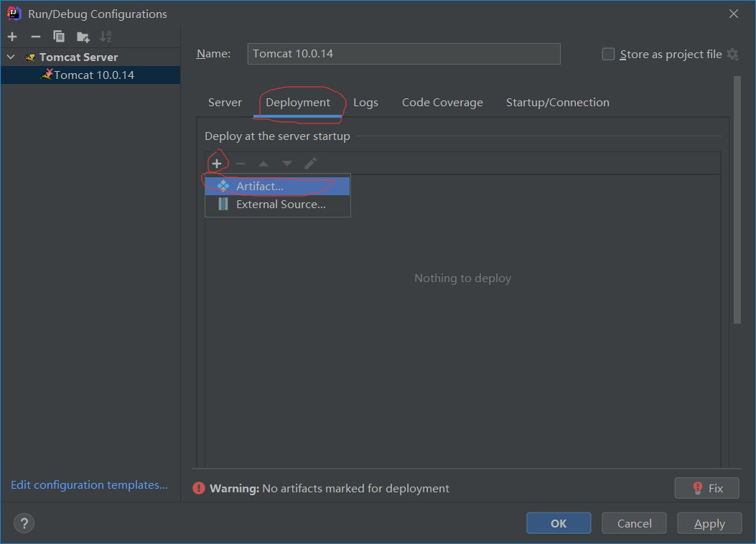Click 'Deploy at the server startup' label
Viewport: 756px width, 544px height.
pyautogui.click(x=277, y=136)
